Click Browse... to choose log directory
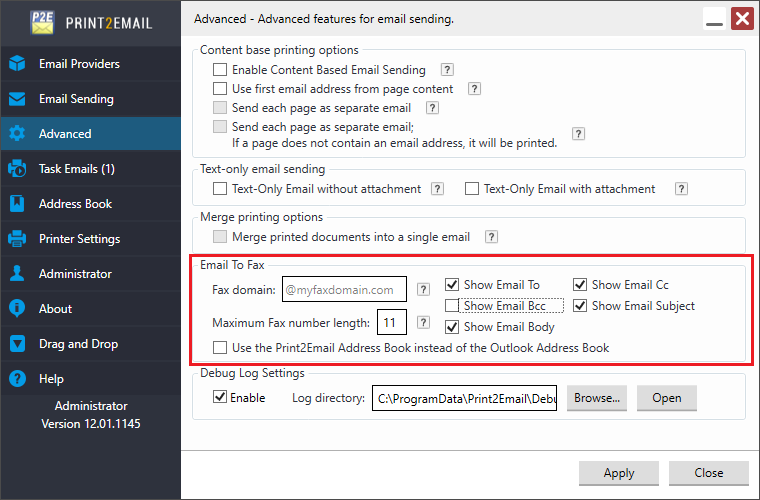 coord(597,397)
